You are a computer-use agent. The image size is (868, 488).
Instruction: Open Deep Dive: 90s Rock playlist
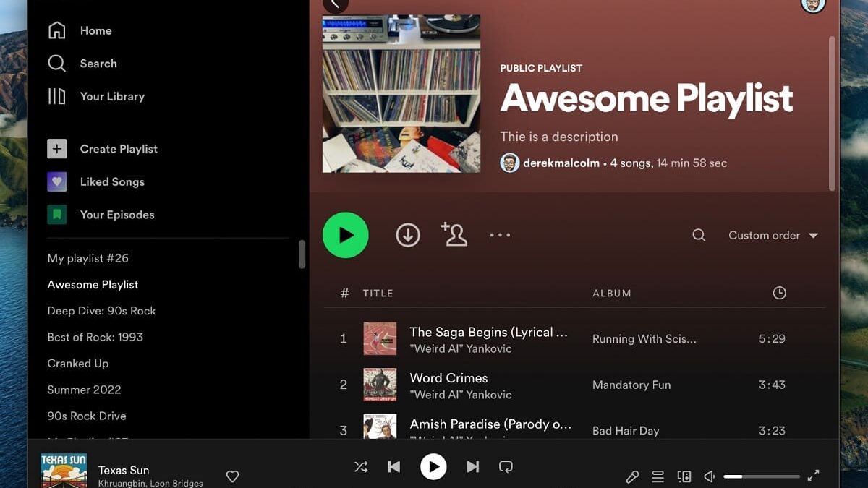click(101, 311)
